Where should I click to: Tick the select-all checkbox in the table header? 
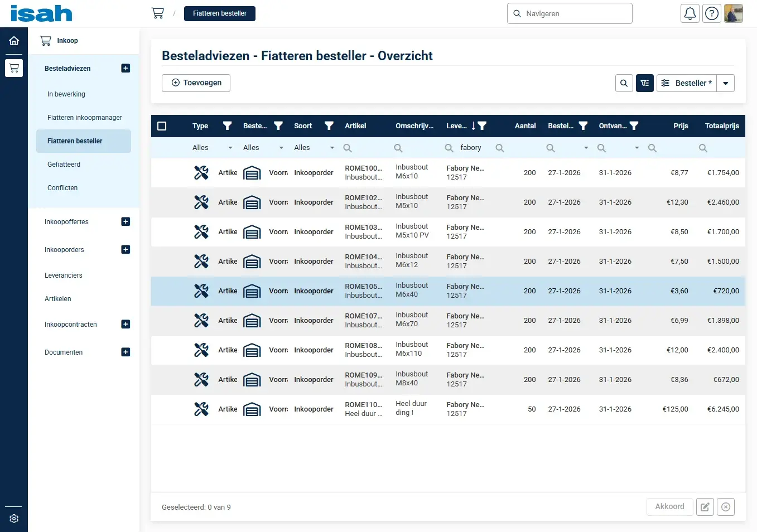click(x=162, y=126)
